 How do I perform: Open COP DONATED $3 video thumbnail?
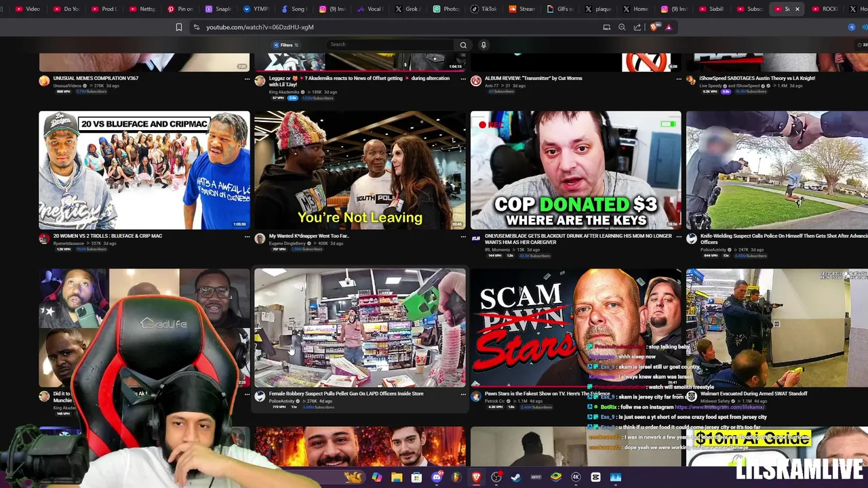tap(576, 170)
